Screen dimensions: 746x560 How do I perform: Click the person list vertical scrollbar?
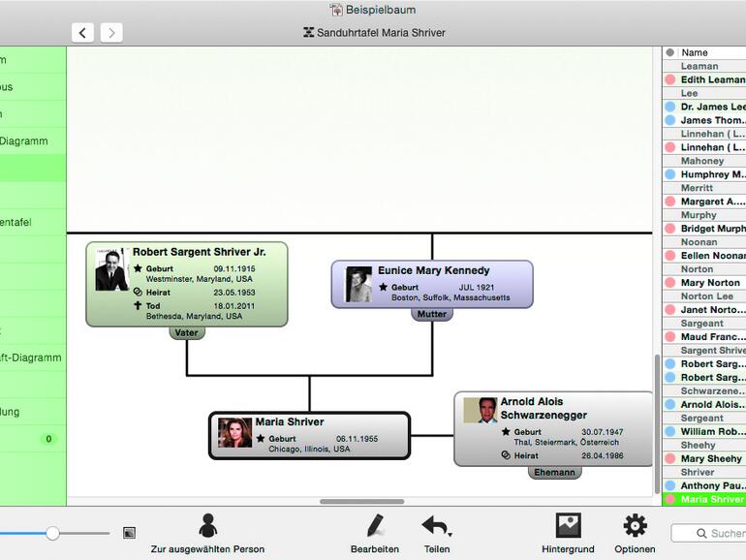click(x=658, y=423)
